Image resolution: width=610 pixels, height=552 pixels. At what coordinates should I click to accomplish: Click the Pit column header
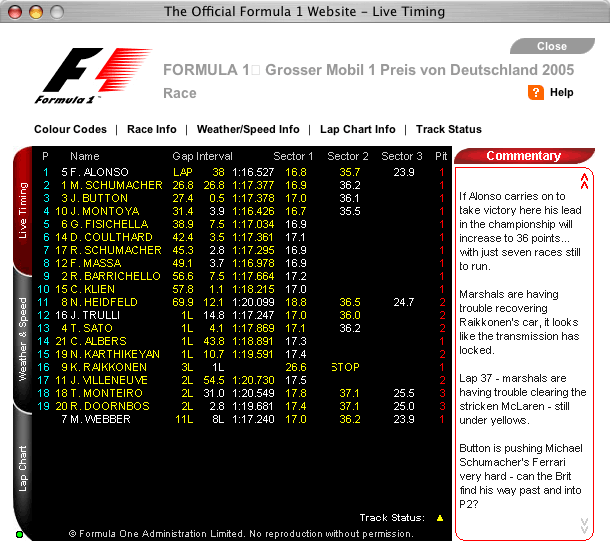tap(441, 156)
